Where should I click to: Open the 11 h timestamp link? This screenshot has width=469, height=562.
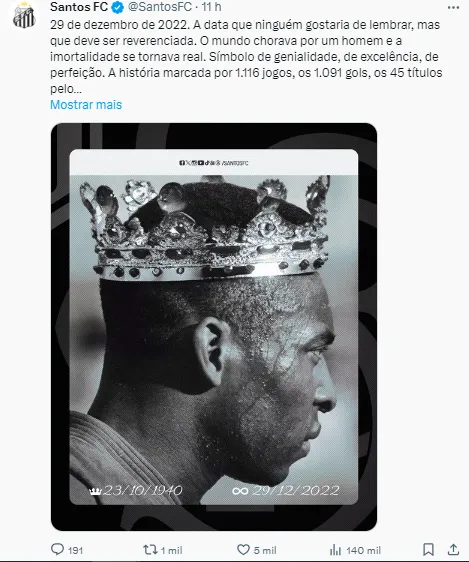[x=211, y=7]
